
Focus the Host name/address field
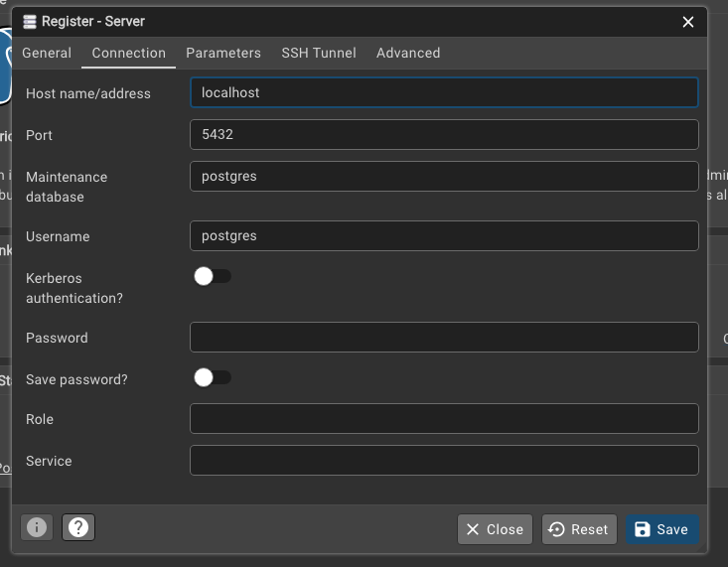(443, 92)
